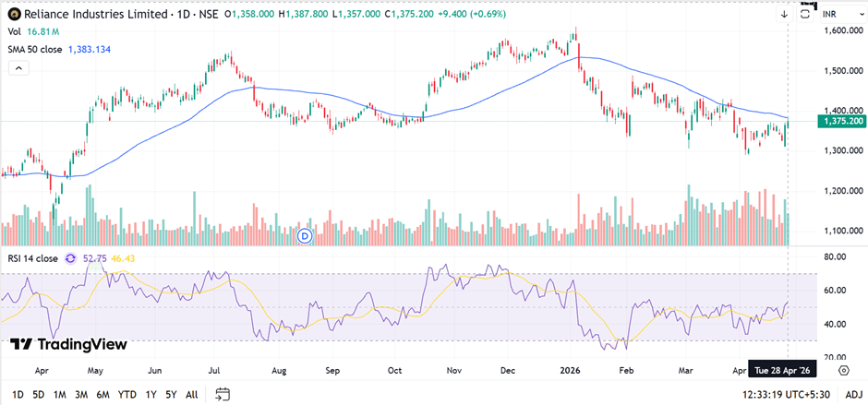The height and width of the screenshot is (405, 868).
Task: Switch to the 5Y time range
Action: 171,394
